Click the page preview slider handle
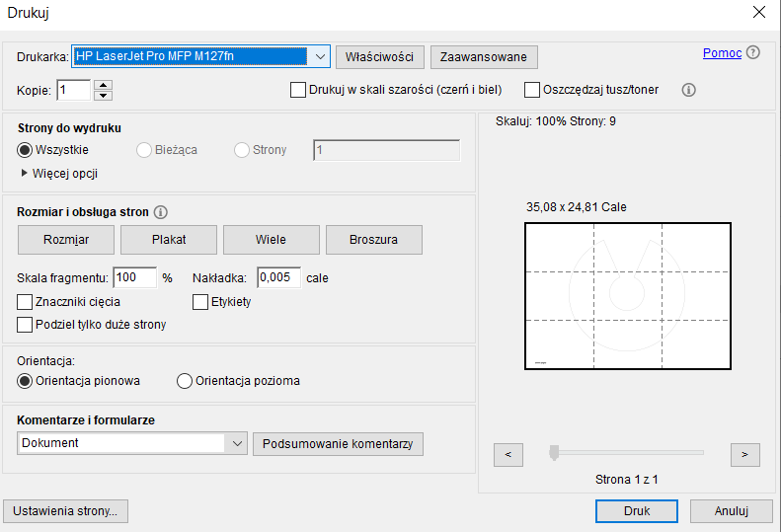781x532 pixels. click(553, 453)
